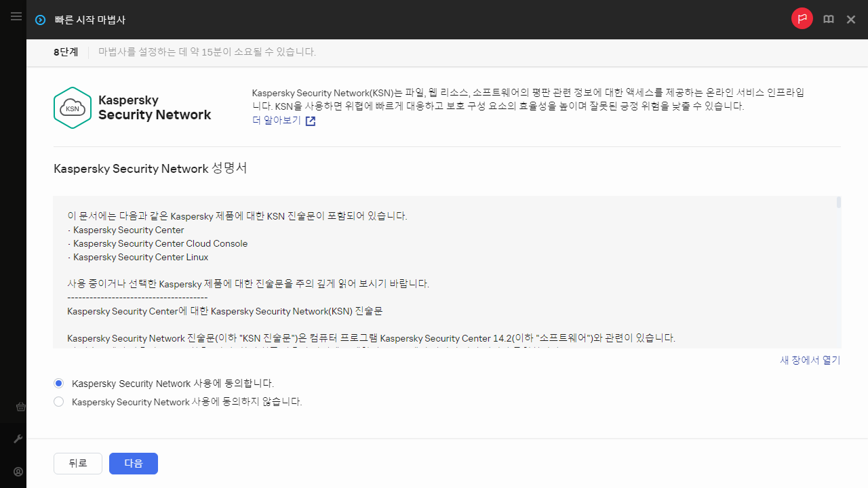Close the Quick Start Wizard with X
The image size is (868, 488).
(x=851, y=19)
